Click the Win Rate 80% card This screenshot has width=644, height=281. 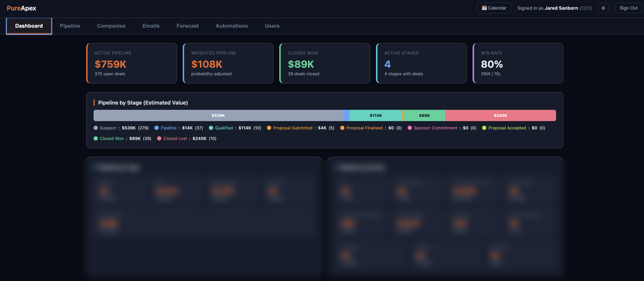pyautogui.click(x=518, y=63)
